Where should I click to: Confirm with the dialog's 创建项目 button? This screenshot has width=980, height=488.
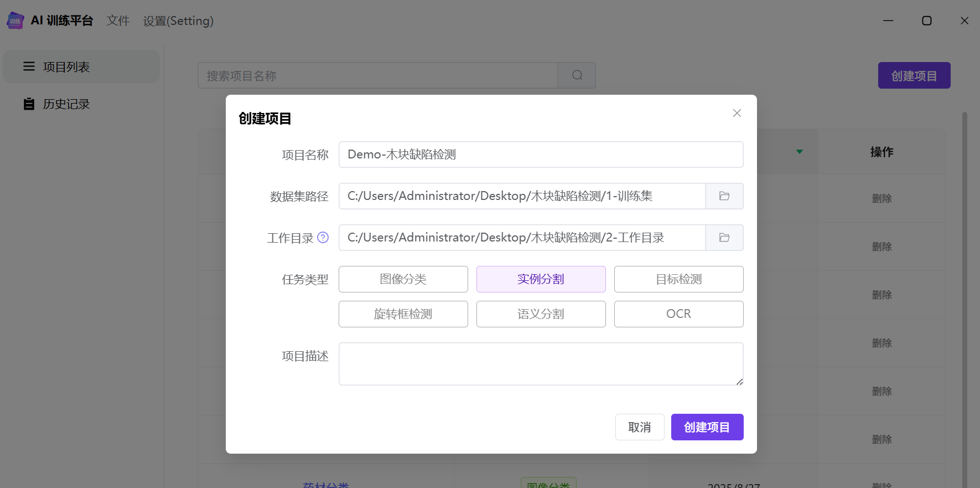[707, 427]
